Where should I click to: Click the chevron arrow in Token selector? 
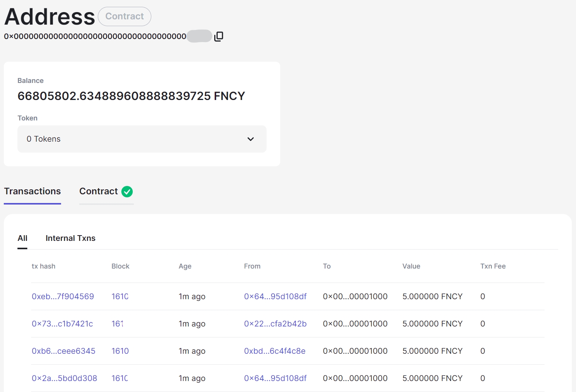click(x=250, y=139)
